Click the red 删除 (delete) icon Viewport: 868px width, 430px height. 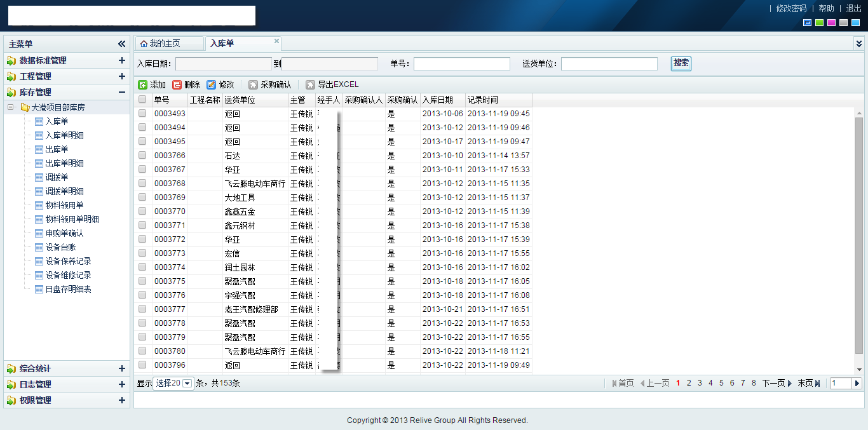coord(177,84)
